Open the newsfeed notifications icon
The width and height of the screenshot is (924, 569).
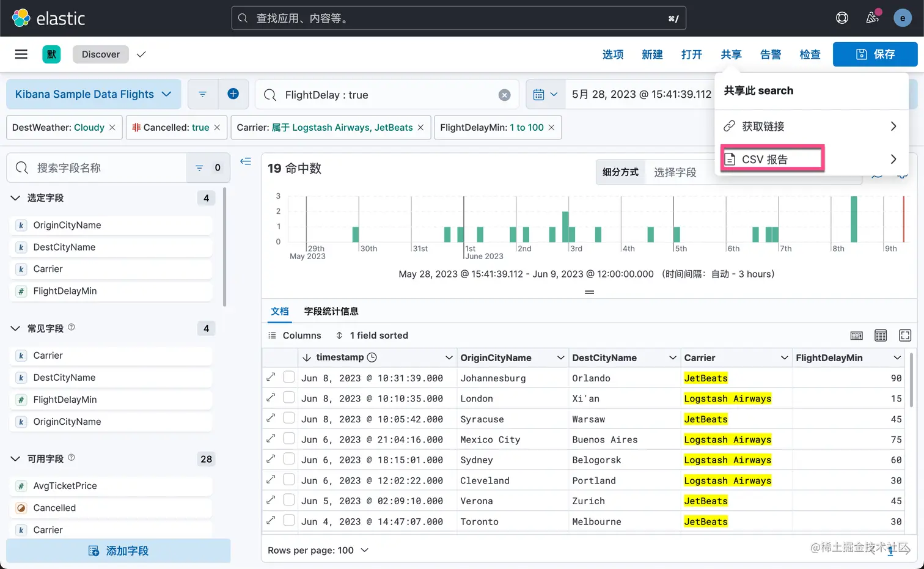(x=873, y=18)
